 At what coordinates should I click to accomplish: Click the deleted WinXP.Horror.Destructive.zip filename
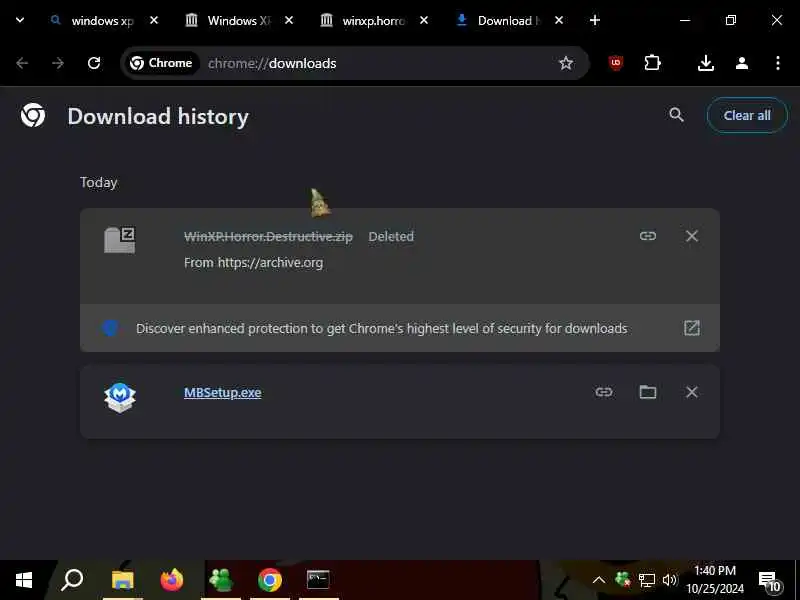pos(268,237)
